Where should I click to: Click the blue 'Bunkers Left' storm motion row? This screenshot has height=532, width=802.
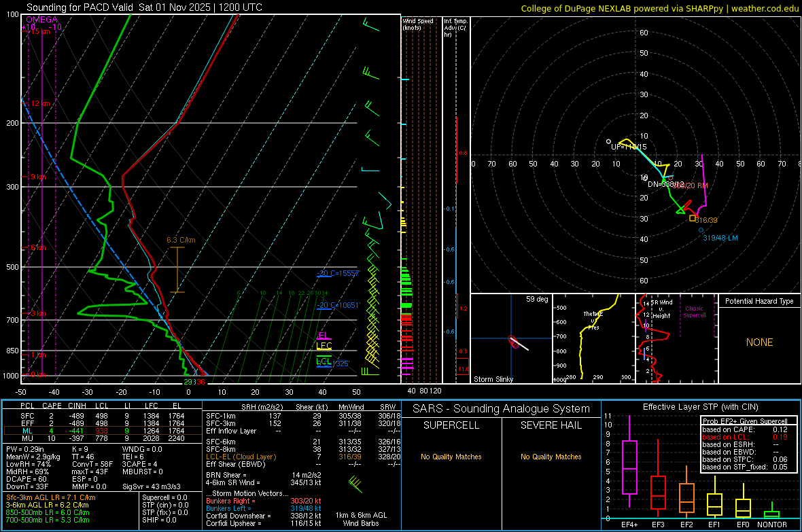click(264, 508)
